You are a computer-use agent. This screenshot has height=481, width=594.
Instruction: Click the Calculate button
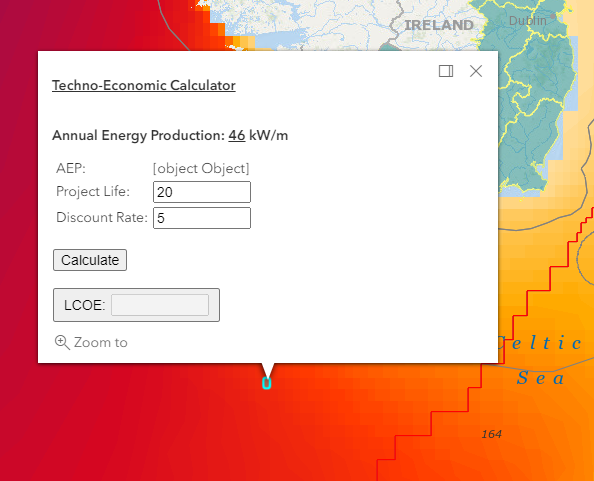click(90, 260)
